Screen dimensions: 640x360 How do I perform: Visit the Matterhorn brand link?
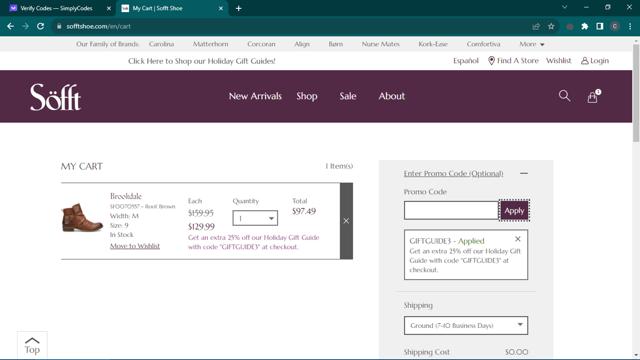tap(211, 44)
